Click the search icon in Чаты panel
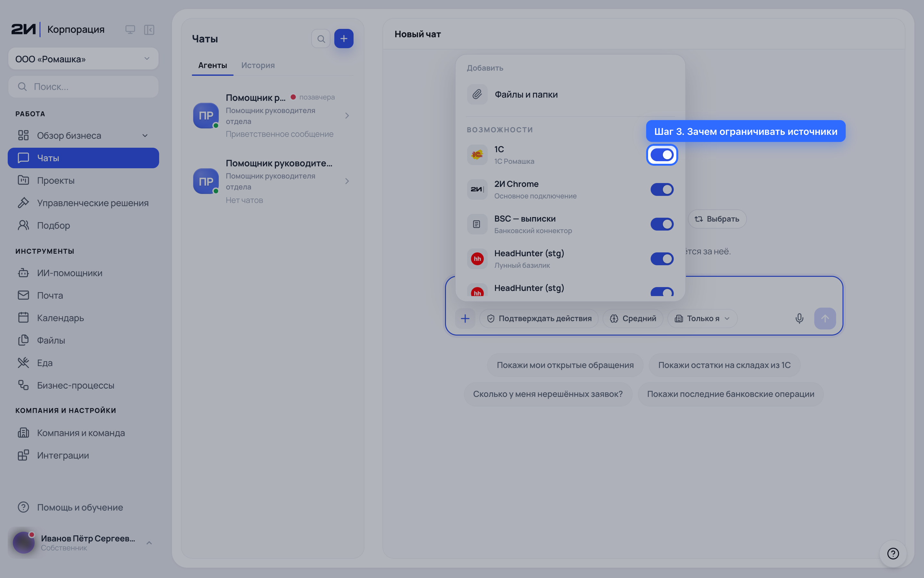The height and width of the screenshot is (578, 924). point(321,39)
